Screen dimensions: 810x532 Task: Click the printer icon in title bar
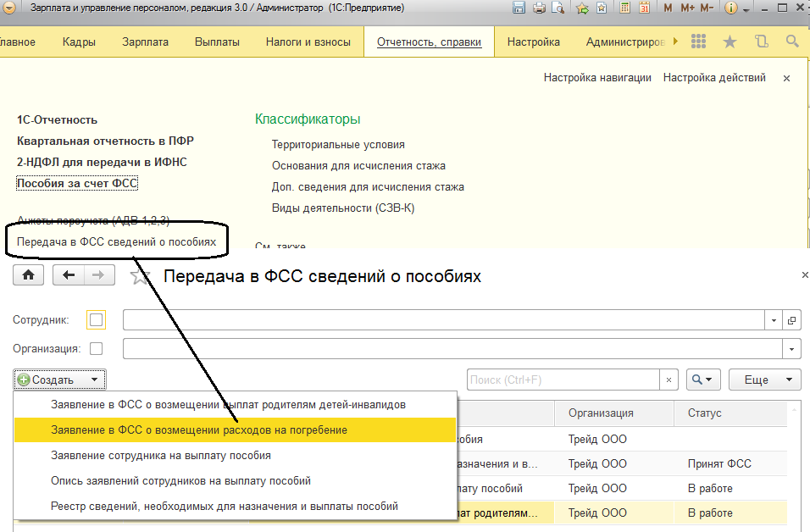[539, 8]
